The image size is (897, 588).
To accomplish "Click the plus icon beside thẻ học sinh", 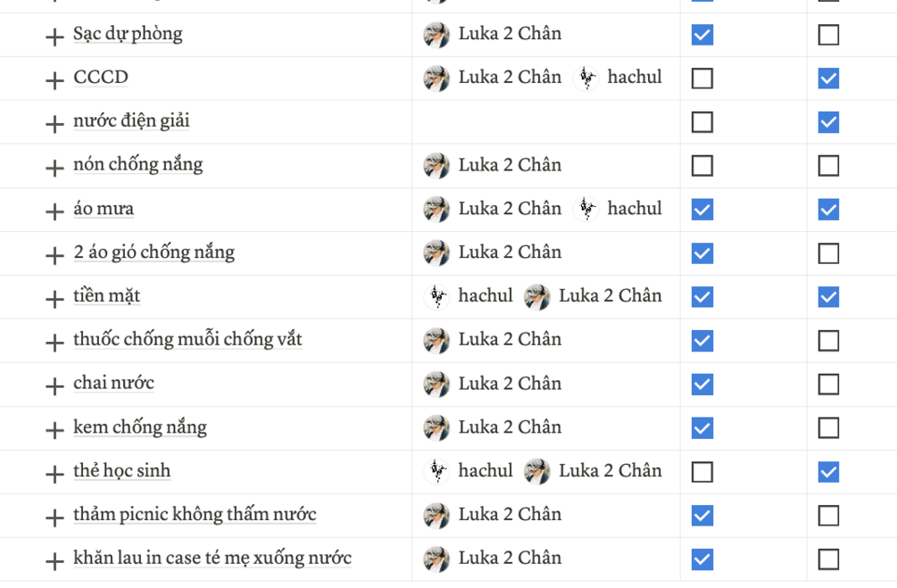I will (x=54, y=474).
